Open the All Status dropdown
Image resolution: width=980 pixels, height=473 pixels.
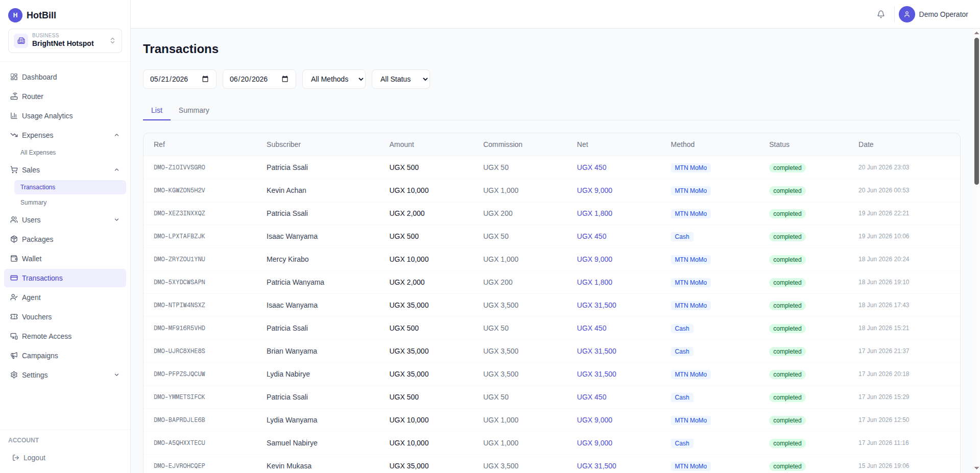tap(401, 79)
